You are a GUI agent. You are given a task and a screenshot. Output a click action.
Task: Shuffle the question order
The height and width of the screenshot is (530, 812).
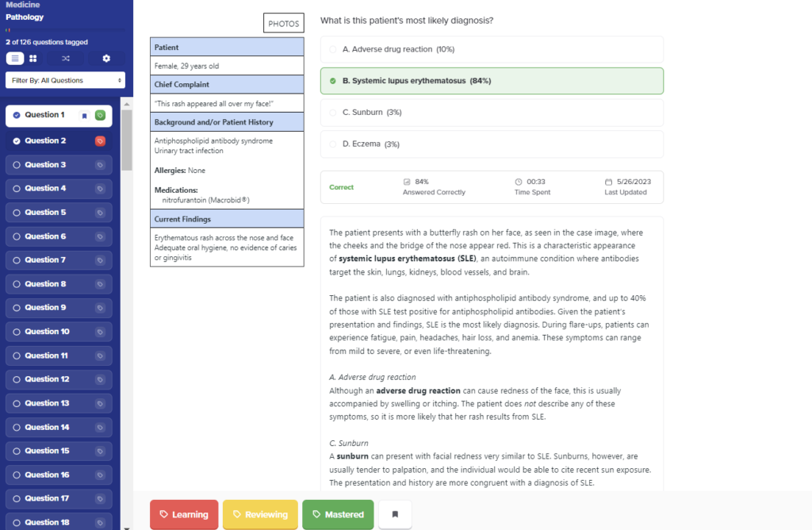[x=65, y=58]
